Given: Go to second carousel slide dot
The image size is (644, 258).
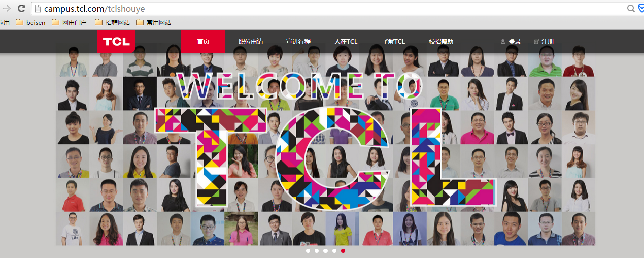Looking at the screenshot, I should (317, 251).
